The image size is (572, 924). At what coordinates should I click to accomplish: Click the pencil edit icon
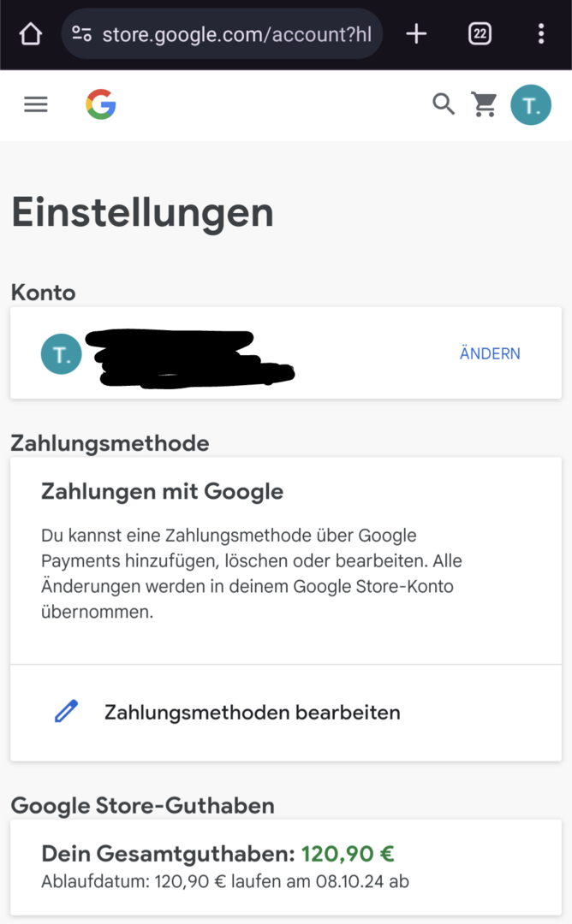pos(66,712)
